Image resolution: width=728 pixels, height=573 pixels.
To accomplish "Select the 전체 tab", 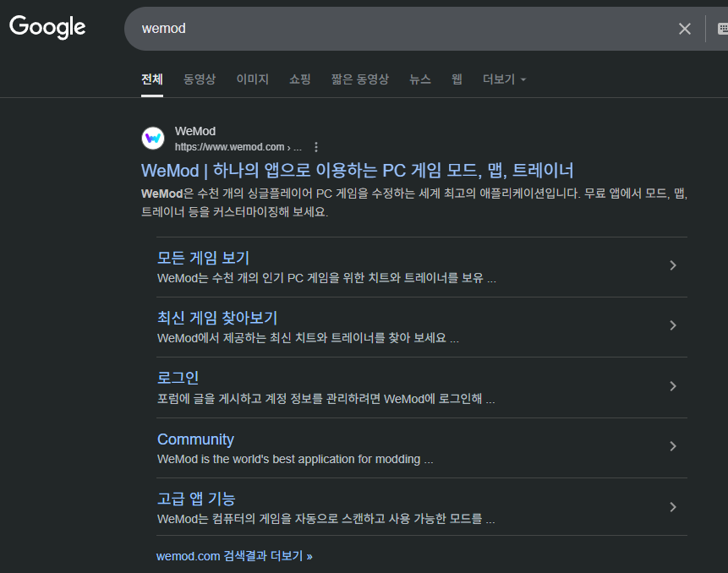I will [x=152, y=79].
